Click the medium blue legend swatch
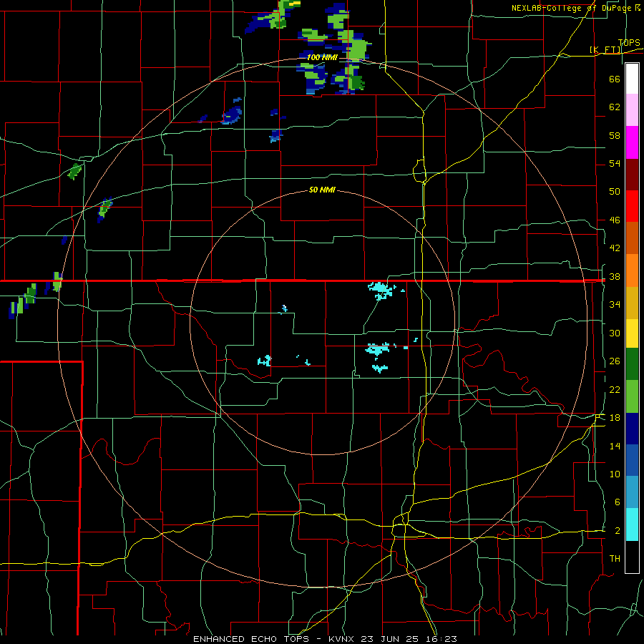644x644 pixels. pos(632,460)
